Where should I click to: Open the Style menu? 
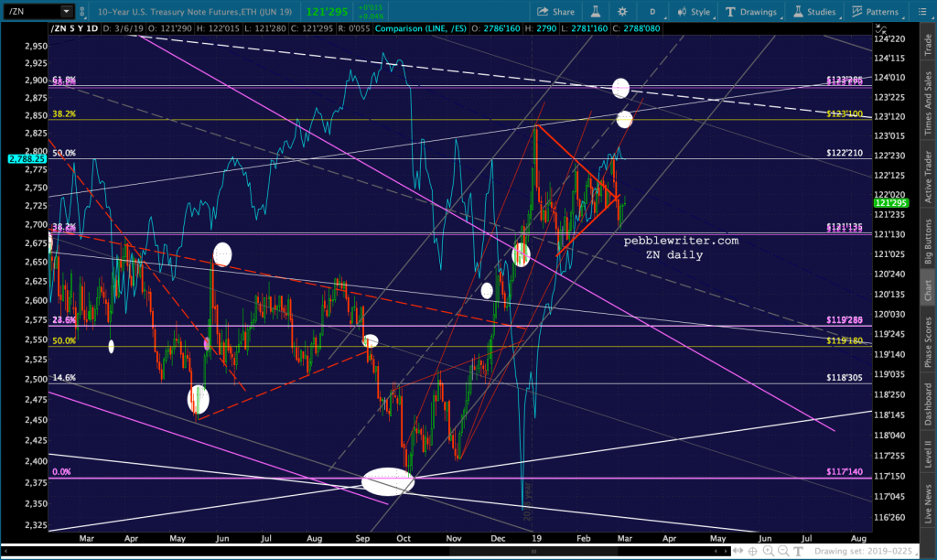(695, 11)
